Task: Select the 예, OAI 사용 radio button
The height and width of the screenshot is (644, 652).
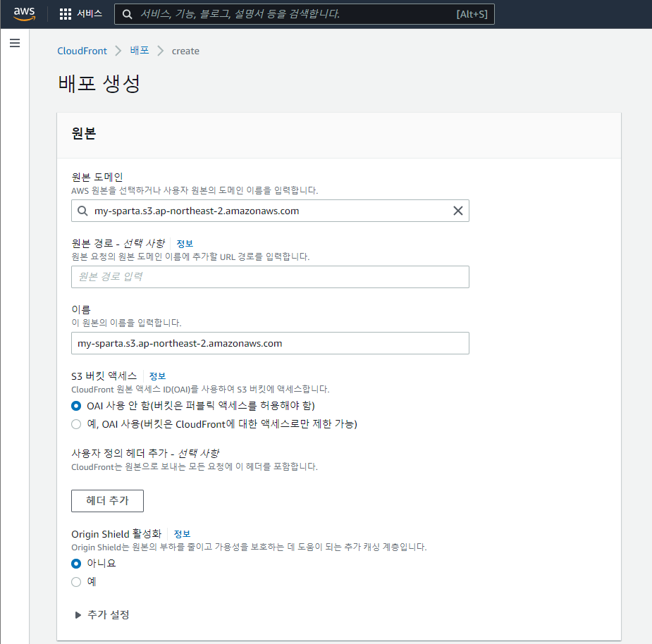Action: [76, 424]
